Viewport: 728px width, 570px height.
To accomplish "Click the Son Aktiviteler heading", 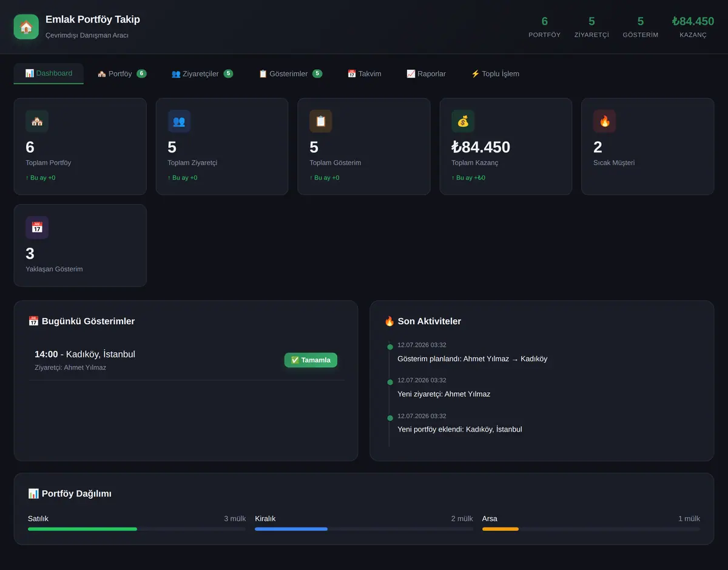I will tap(423, 321).
